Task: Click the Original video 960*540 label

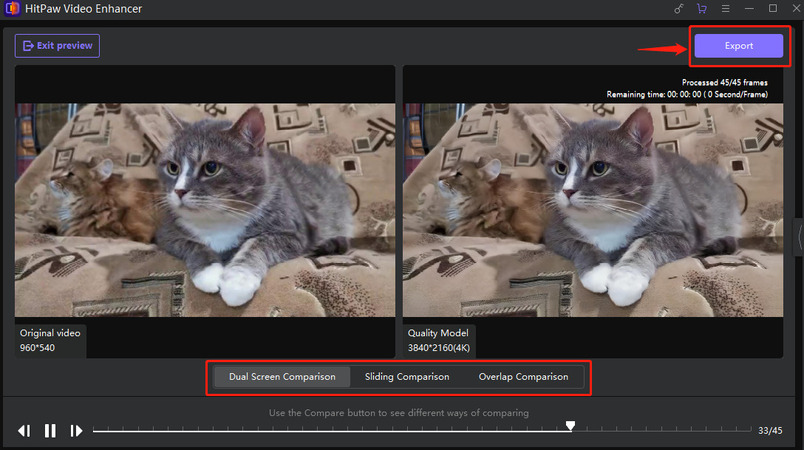Action: [50, 340]
